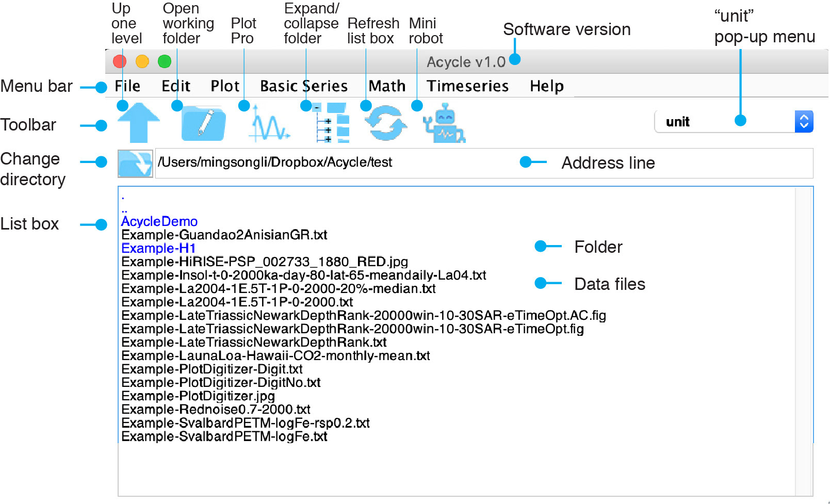
Task: Open the Plot menu
Action: 225,86
